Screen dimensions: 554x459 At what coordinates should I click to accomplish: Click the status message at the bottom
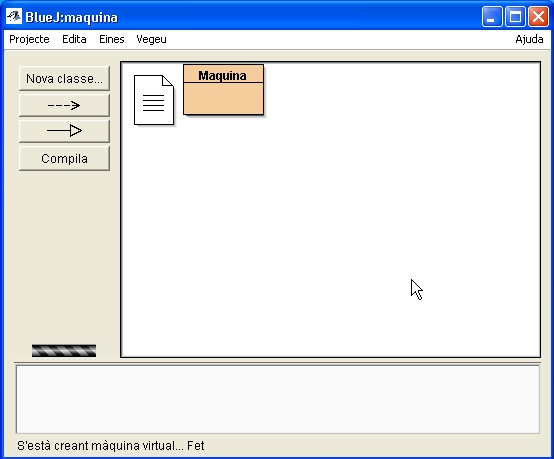point(111,446)
